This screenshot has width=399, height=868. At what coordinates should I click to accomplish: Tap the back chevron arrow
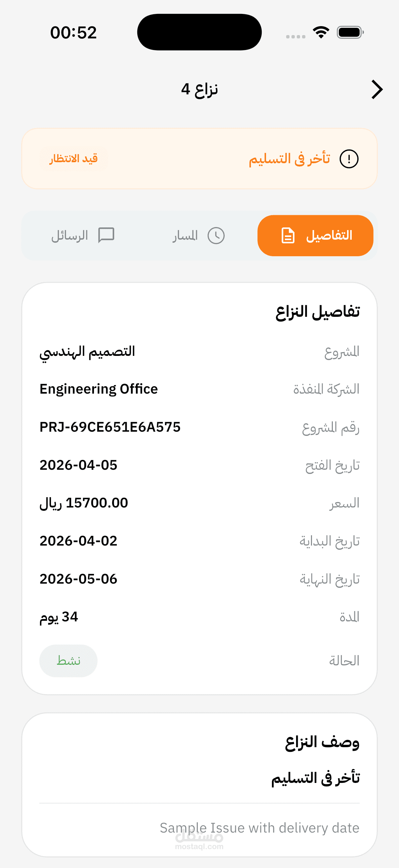[x=377, y=90]
